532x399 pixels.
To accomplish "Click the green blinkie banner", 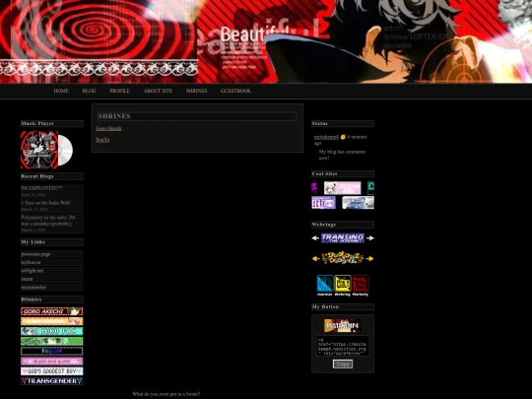I will coord(51,341).
